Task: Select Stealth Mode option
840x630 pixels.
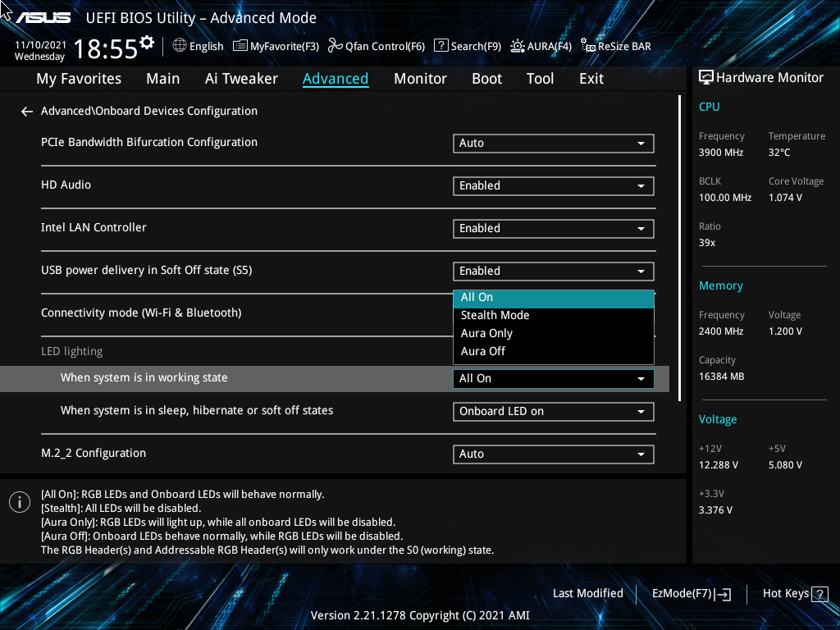Action: point(554,316)
